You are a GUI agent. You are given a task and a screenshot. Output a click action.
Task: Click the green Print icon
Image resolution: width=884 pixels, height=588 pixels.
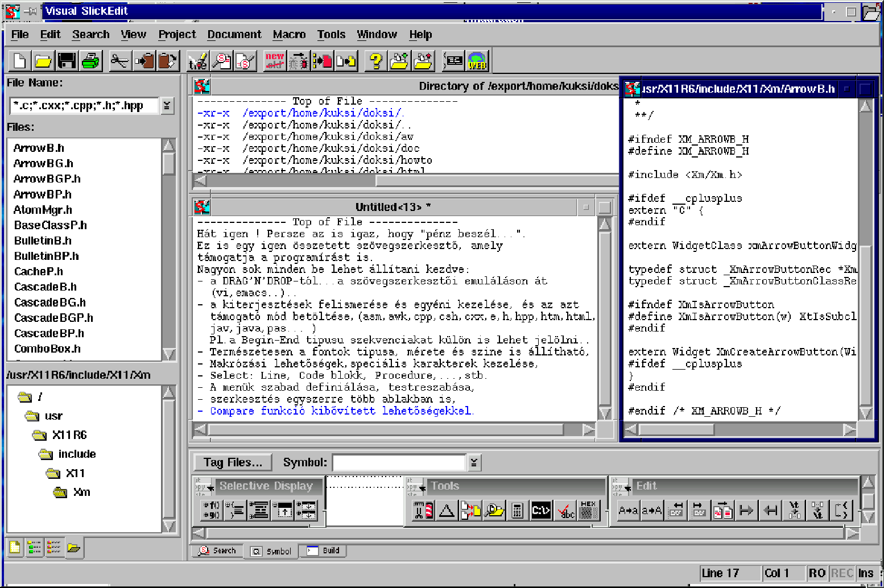tap(90, 60)
